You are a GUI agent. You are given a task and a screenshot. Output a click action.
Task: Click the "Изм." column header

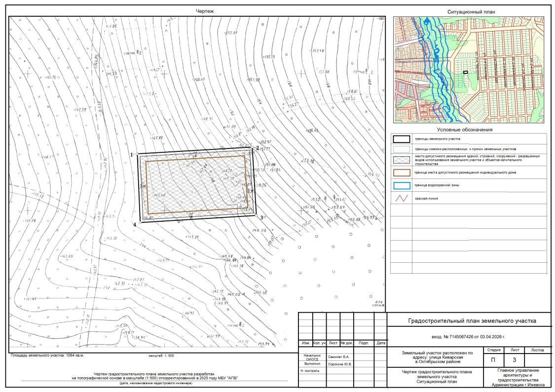[306, 343]
